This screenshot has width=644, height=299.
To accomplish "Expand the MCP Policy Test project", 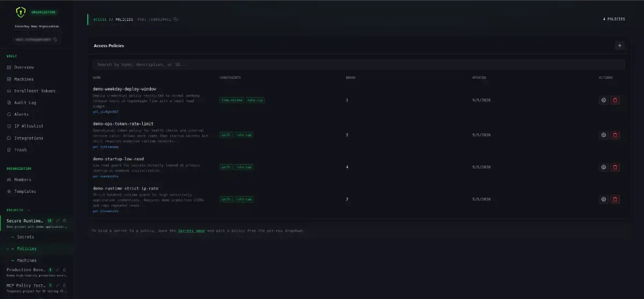I will (26, 286).
